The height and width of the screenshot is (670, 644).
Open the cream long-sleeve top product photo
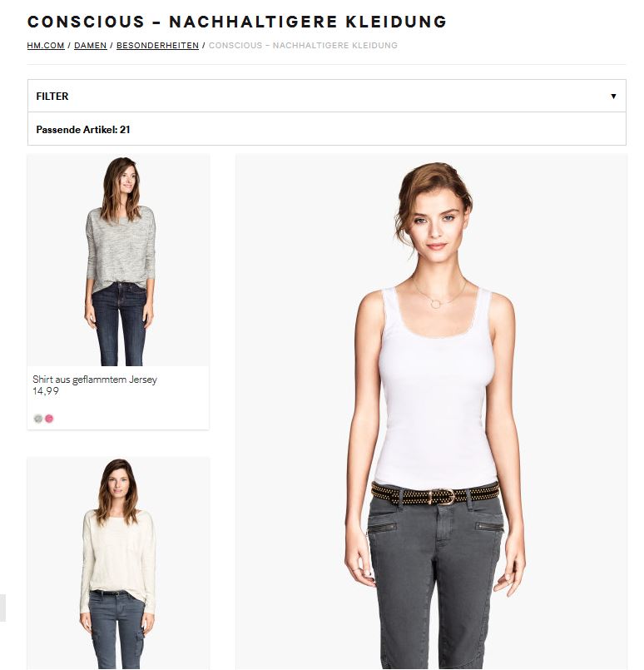click(118, 563)
